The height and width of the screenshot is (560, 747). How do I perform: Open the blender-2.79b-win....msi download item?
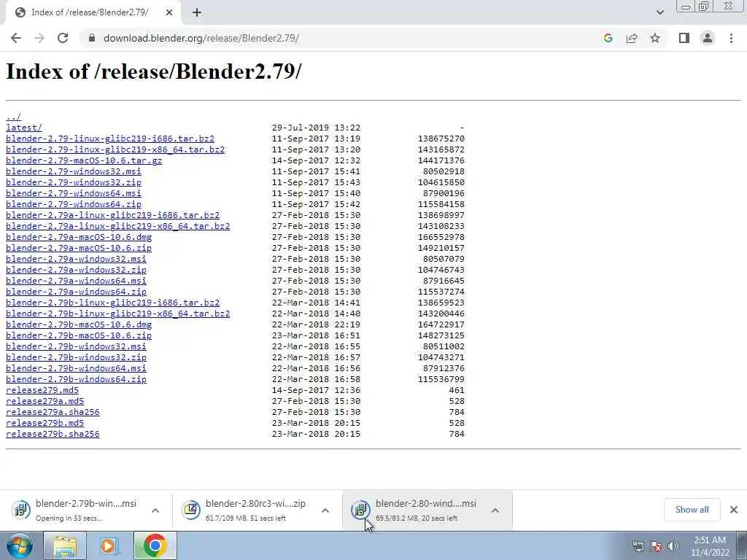tap(86, 510)
